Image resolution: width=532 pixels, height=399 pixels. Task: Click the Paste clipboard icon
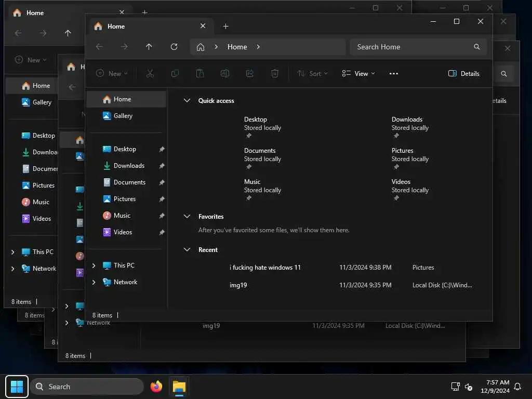[x=200, y=74]
